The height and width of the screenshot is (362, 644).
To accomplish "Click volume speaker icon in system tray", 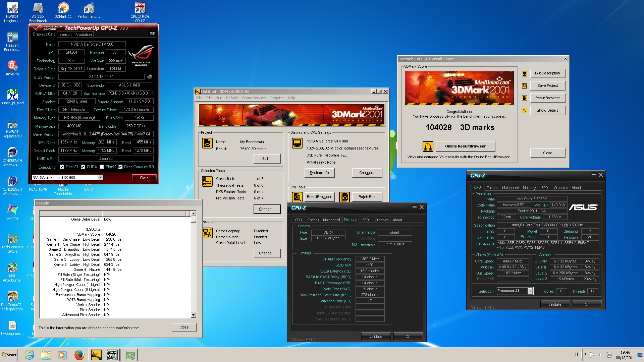I will click(600, 355).
